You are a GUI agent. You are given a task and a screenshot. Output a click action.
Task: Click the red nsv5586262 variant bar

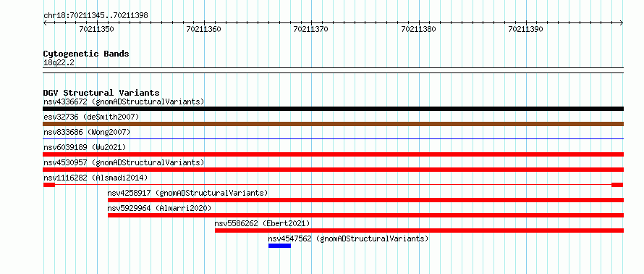pos(420,231)
